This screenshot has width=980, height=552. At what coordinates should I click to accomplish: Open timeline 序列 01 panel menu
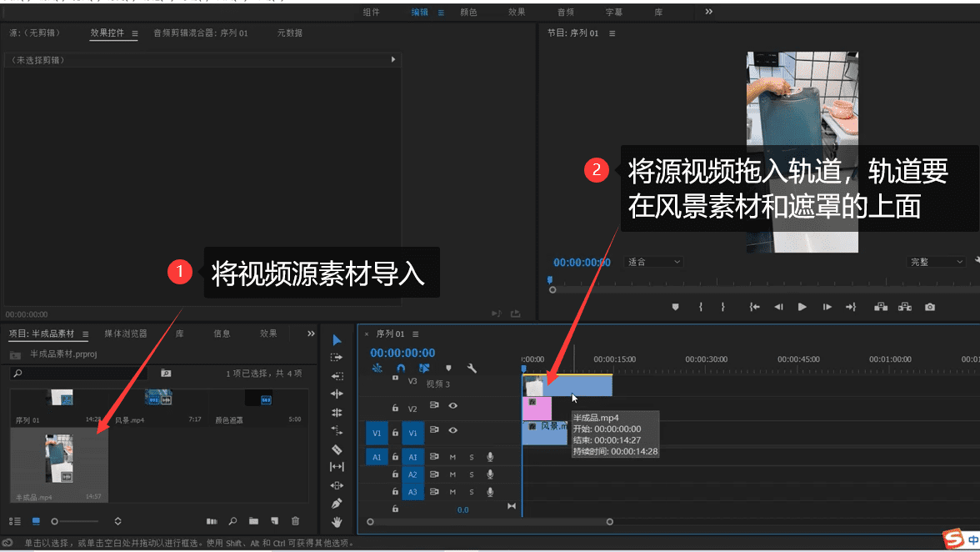tap(415, 334)
